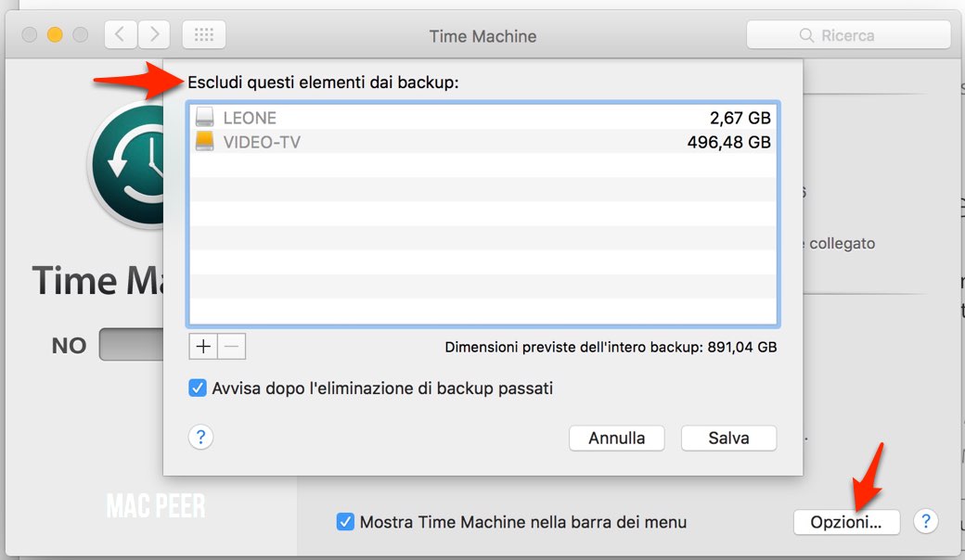Select the VIDEO-TV row name
The height and width of the screenshot is (560, 965).
tap(262, 142)
